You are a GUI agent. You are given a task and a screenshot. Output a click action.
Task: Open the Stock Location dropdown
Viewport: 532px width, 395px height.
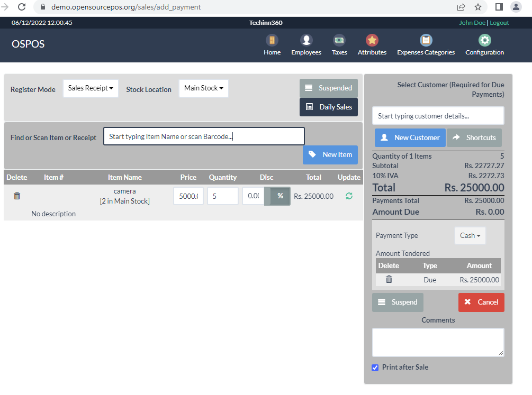(x=203, y=88)
